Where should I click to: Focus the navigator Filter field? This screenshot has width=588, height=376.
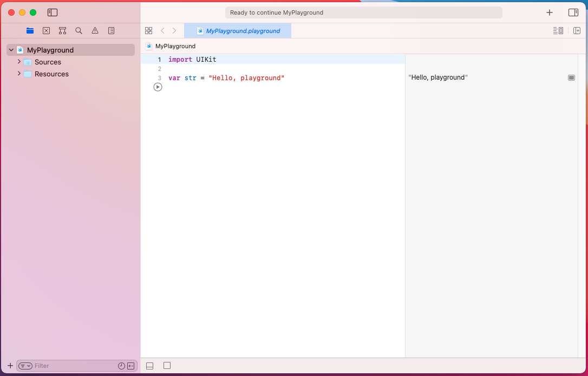pyautogui.click(x=75, y=366)
